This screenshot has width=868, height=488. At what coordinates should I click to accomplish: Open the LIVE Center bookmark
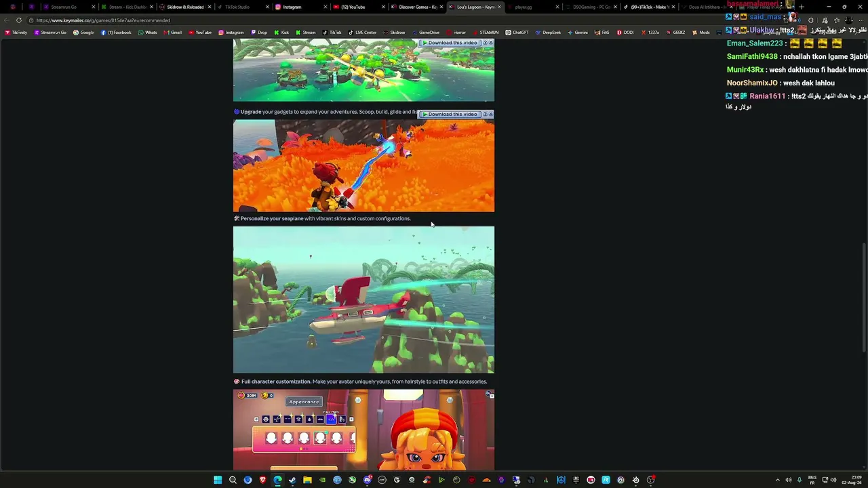coord(362,33)
